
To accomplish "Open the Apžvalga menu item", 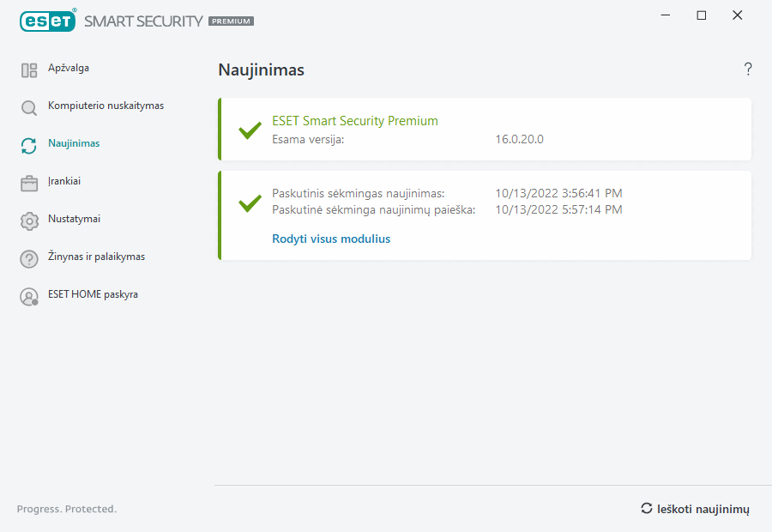I will click(69, 68).
